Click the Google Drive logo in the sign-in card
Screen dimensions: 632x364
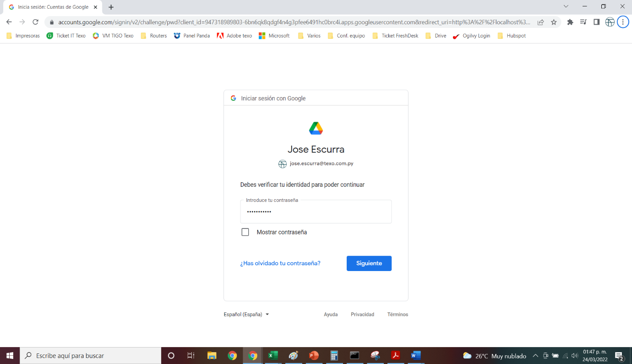coord(316,128)
